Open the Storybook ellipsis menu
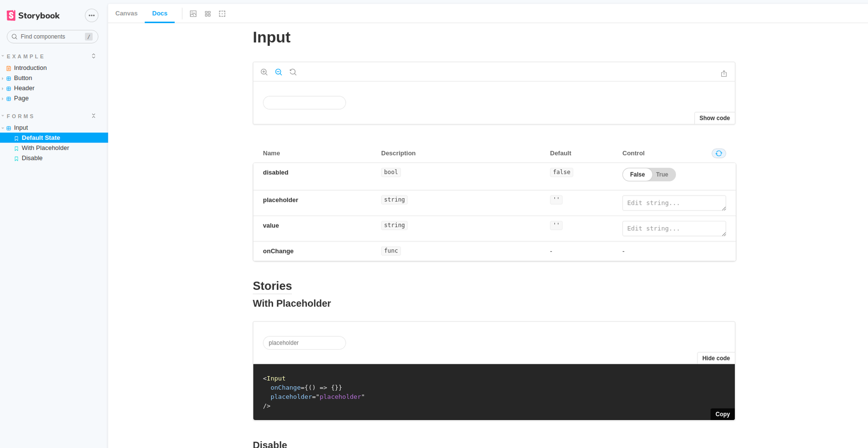 92,15
